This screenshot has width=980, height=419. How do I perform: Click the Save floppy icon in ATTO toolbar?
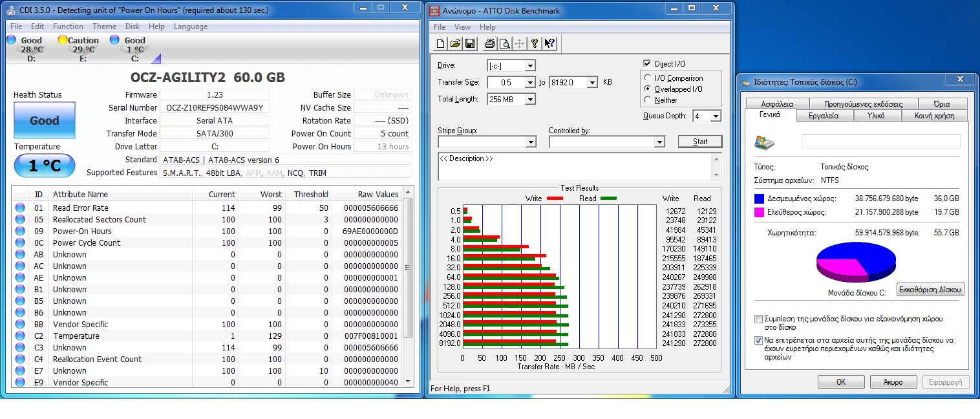(x=471, y=43)
